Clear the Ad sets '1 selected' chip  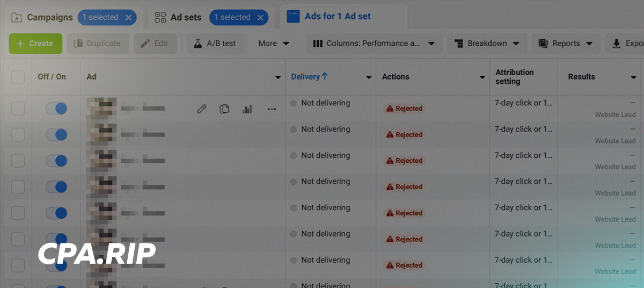[x=260, y=17]
